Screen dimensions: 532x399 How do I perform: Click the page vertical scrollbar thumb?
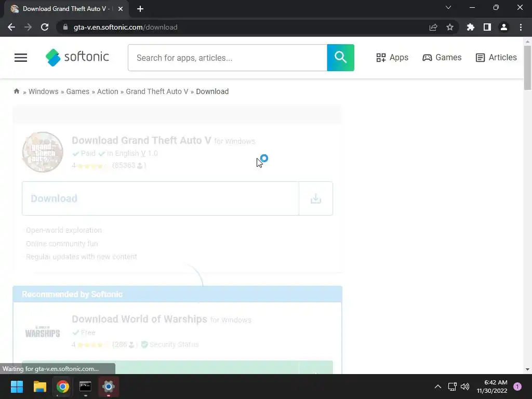527,68
